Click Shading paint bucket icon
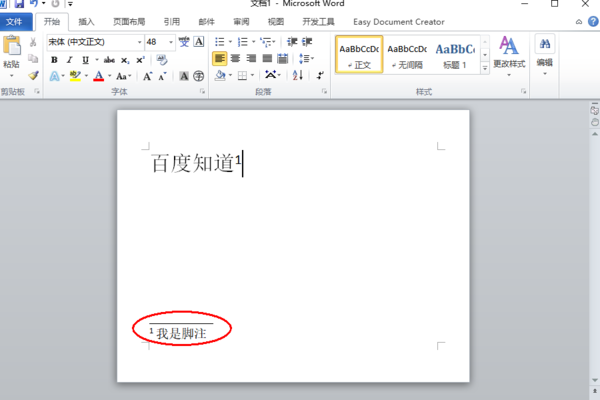This screenshot has height=400, width=600. click(220, 75)
